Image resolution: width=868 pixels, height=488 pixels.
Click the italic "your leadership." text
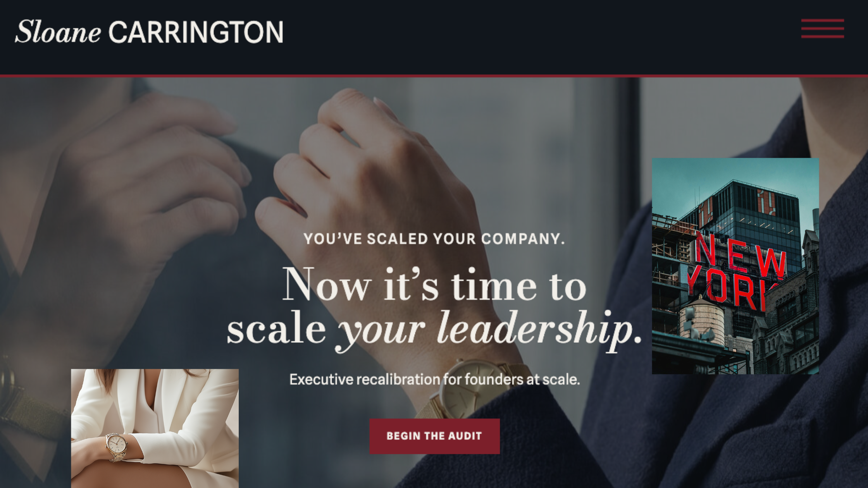[489, 330]
